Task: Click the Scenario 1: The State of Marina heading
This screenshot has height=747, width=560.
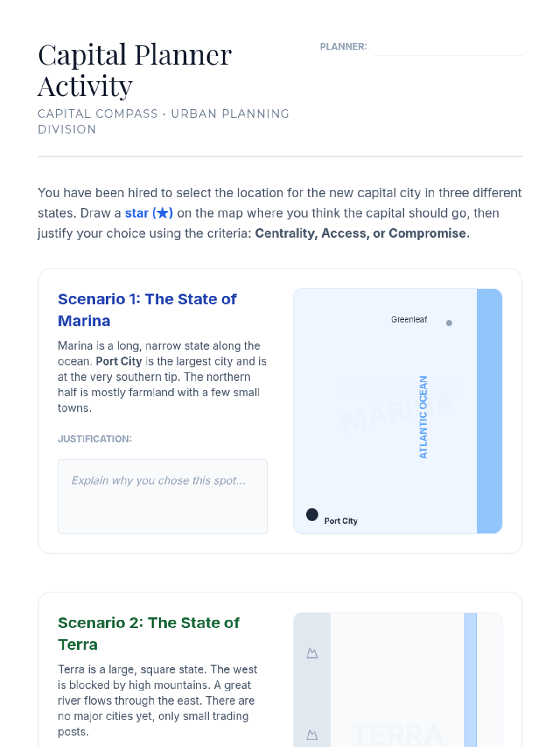Action: [x=147, y=310]
